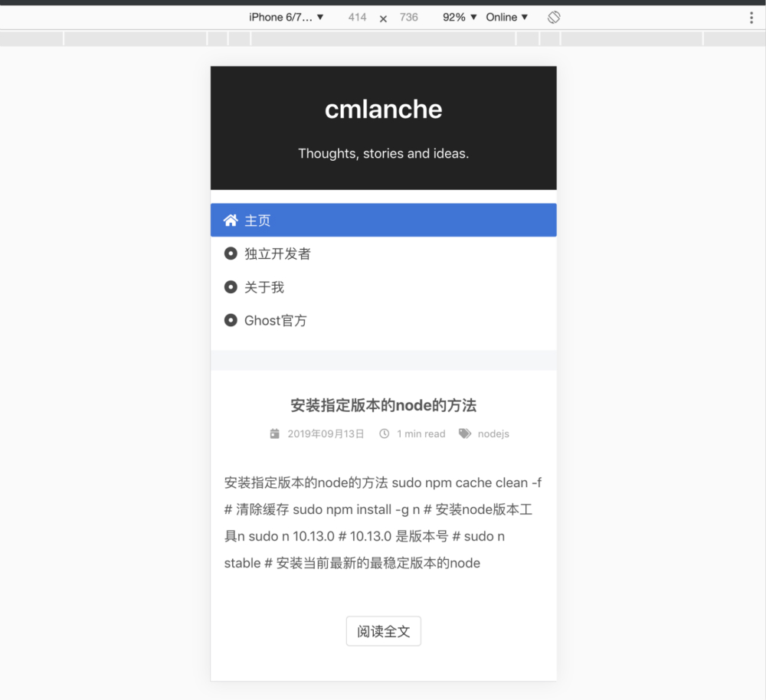
Task: Click the nodejs tag label
Action: pyautogui.click(x=493, y=433)
